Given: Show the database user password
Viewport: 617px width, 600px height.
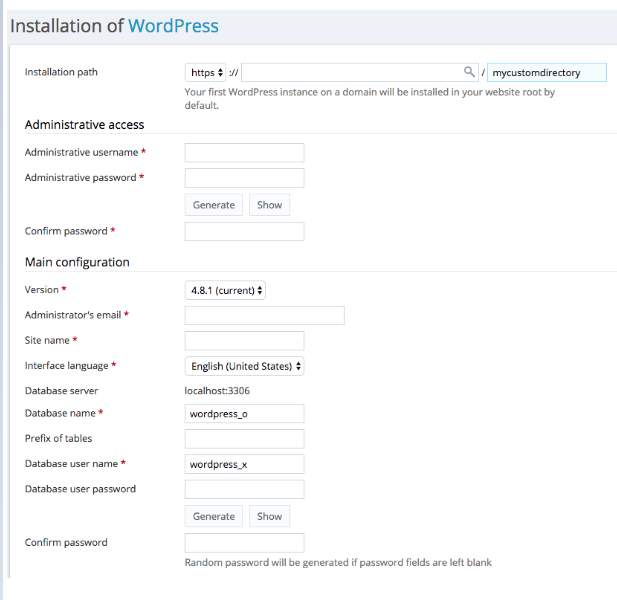Looking at the screenshot, I should tap(270, 516).
